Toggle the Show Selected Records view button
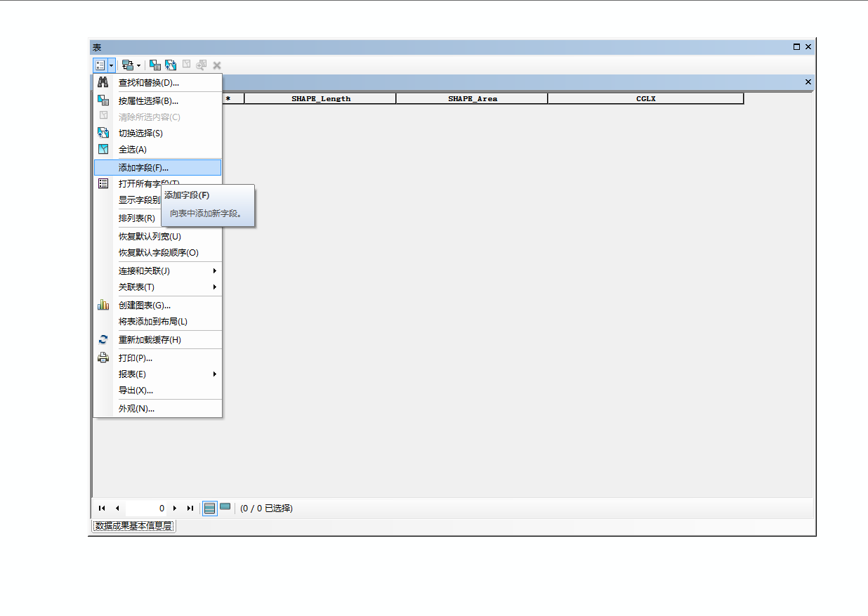The image size is (868, 616). coord(225,507)
